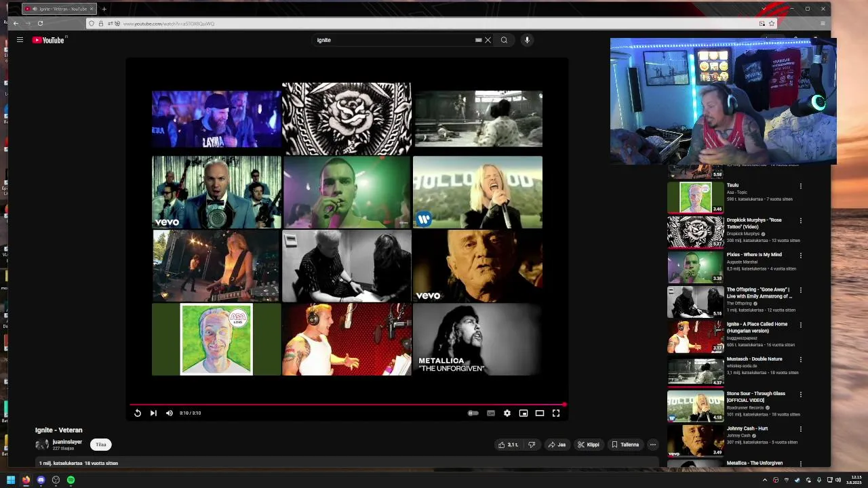The width and height of the screenshot is (868, 488).
Task: Replay the video with the replay button
Action: 138,413
